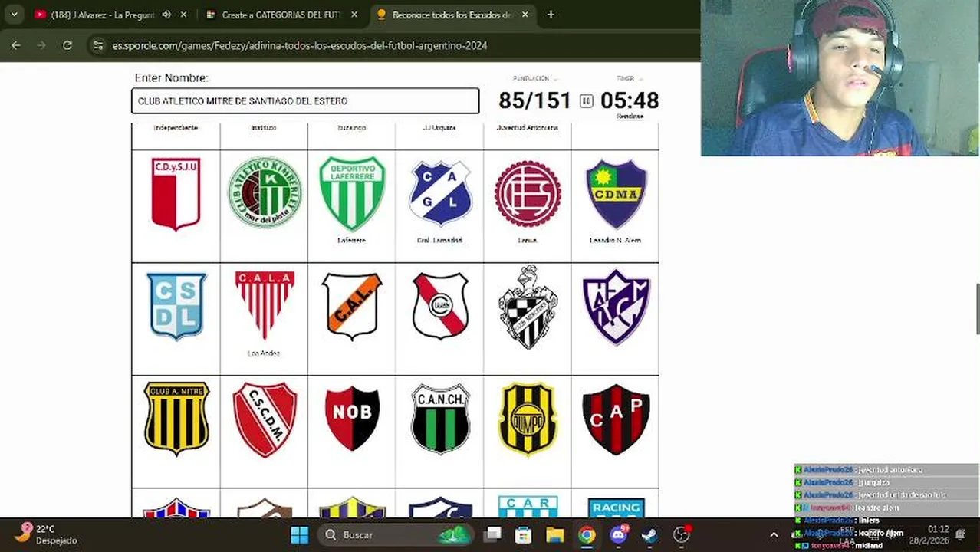Viewport: 980px width, 552px height.
Task: Select the CAP red-black striped crest
Action: pos(616,419)
